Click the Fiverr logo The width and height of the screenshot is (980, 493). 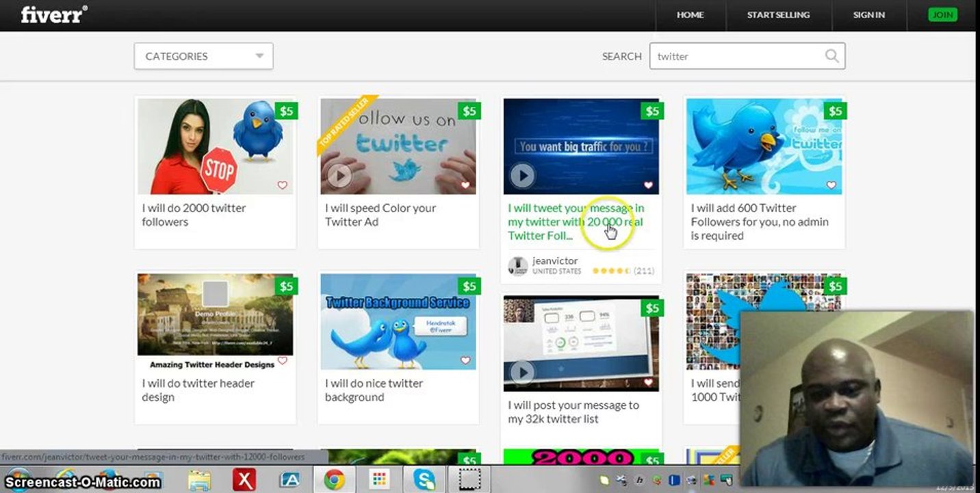(x=53, y=14)
